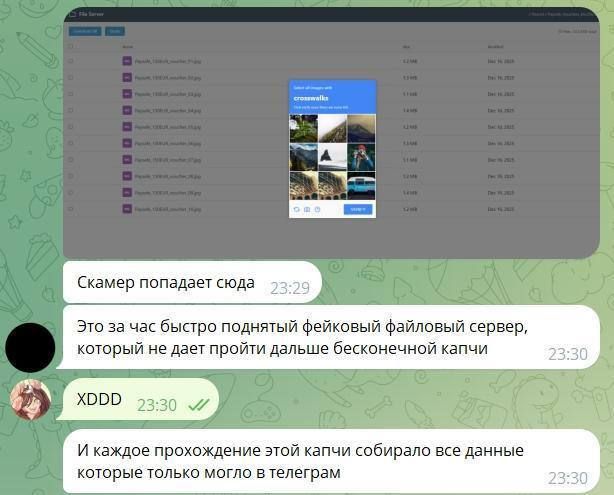614x495 pixels.
Task: Select the sea rock captcha tile
Action: pyautogui.click(x=332, y=157)
